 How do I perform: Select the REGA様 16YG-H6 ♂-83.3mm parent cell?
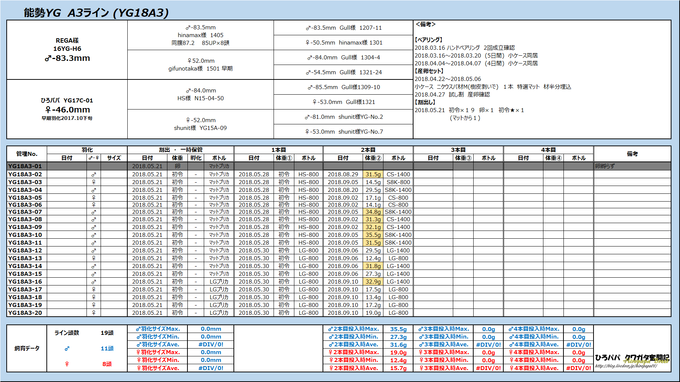67,50
